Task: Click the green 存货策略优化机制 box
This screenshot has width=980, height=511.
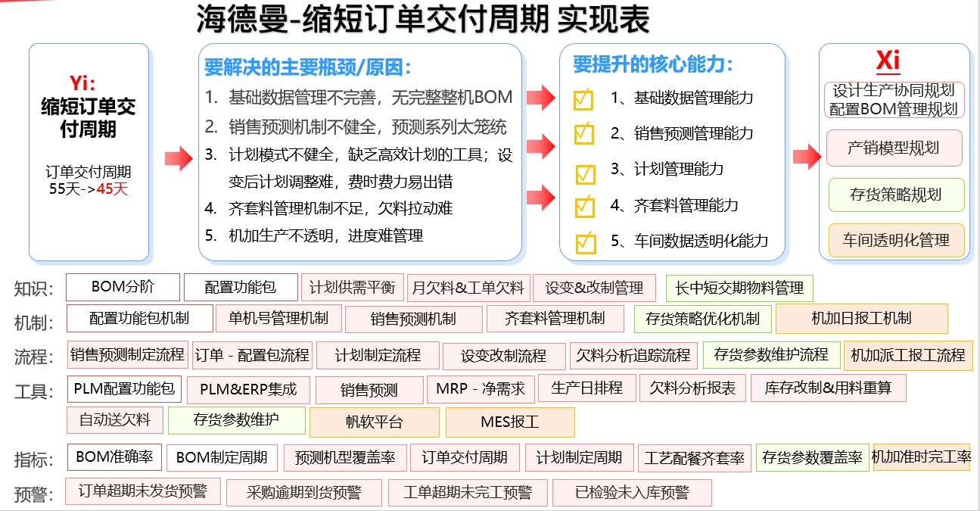Action: (x=702, y=319)
